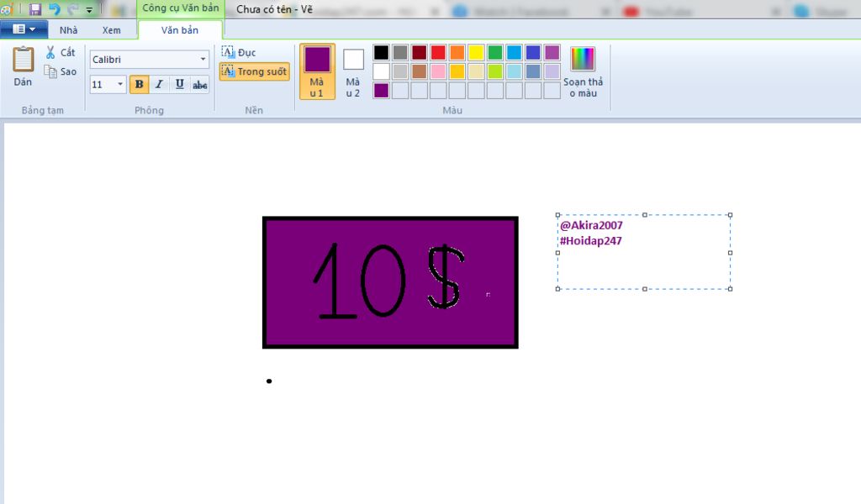Pick the purple swatch in the top row
The height and width of the screenshot is (504, 861).
click(x=552, y=52)
